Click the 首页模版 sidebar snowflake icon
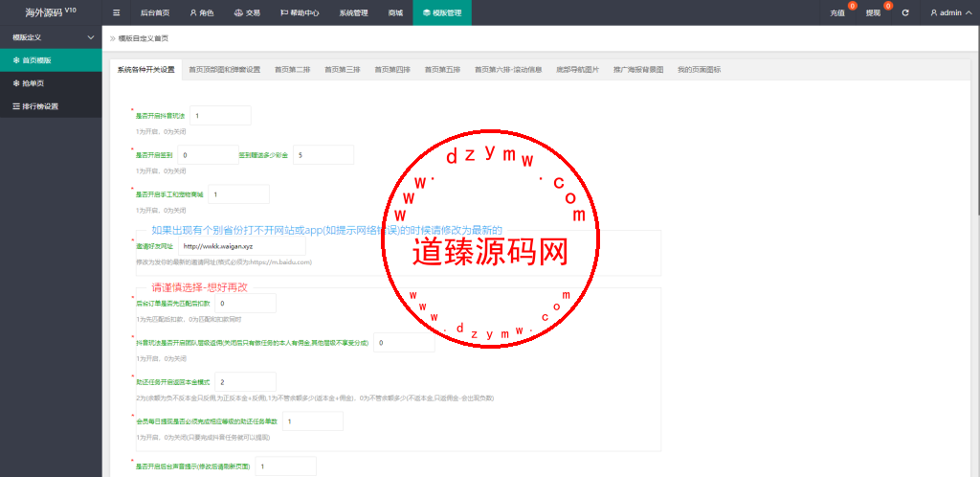The height and width of the screenshot is (477, 980). 16,60
